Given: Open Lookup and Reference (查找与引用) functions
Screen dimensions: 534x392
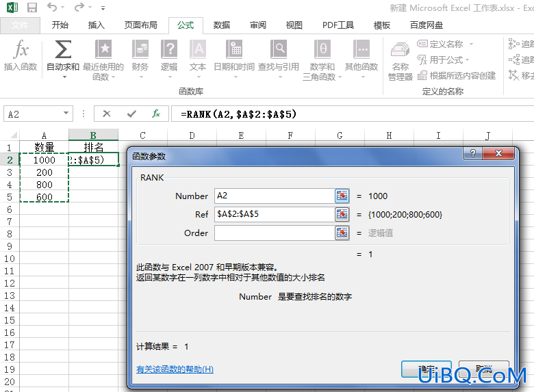Looking at the screenshot, I should (279, 60).
